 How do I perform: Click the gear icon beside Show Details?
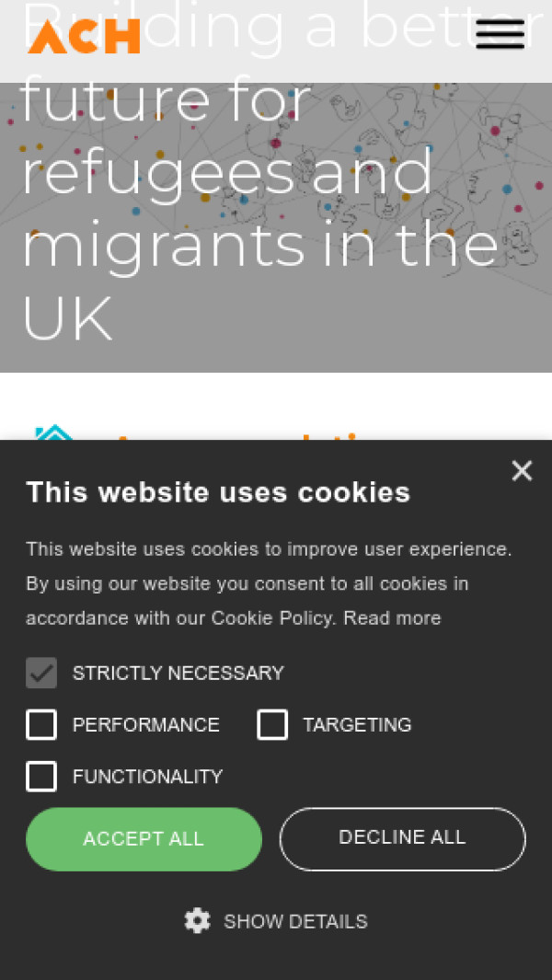[x=197, y=921]
